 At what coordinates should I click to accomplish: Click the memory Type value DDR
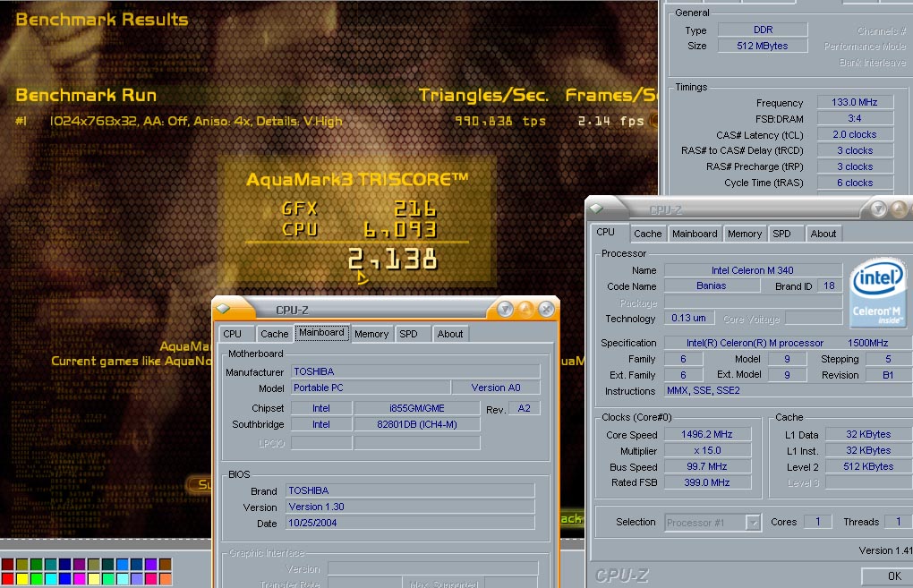tap(763, 30)
